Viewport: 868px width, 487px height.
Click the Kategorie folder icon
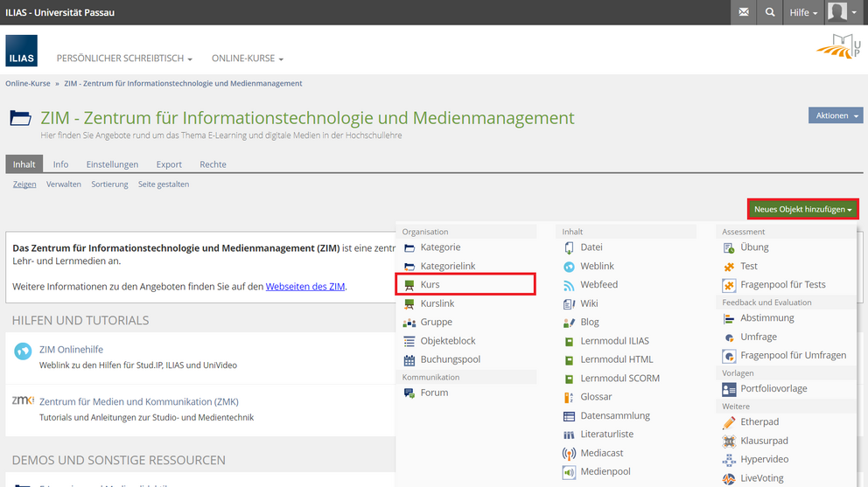tap(409, 247)
